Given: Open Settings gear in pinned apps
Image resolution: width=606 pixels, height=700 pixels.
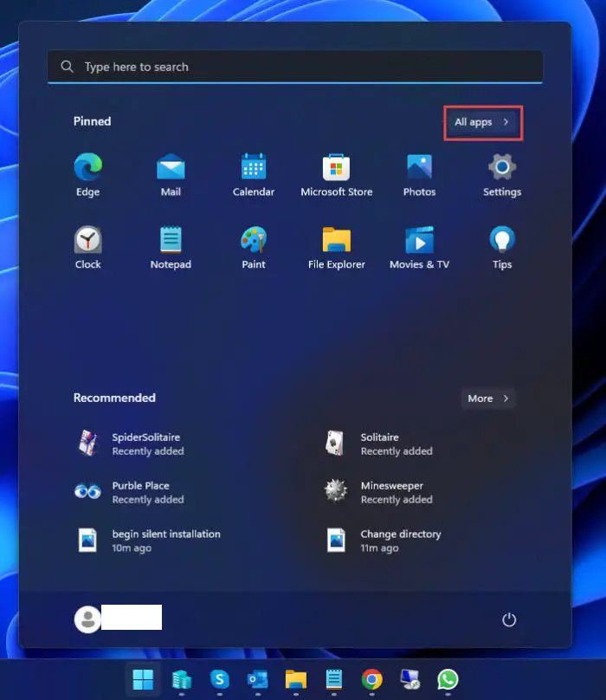Looking at the screenshot, I should (x=502, y=174).
